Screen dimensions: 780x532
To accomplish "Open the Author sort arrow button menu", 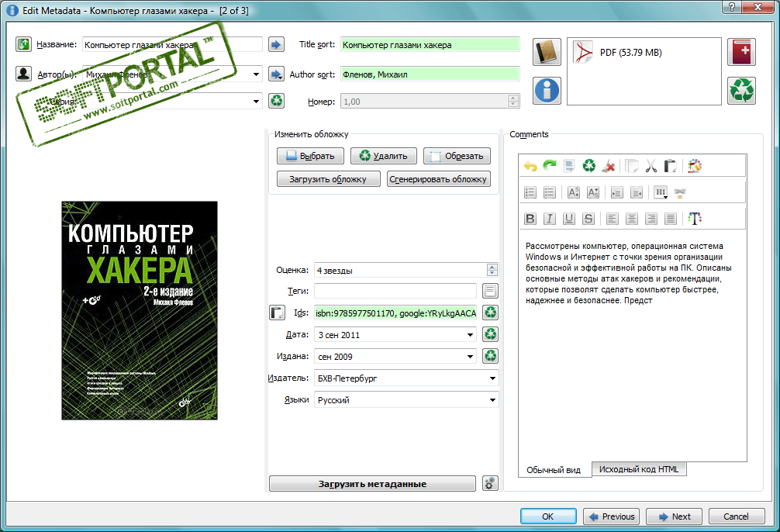I will tap(276, 74).
